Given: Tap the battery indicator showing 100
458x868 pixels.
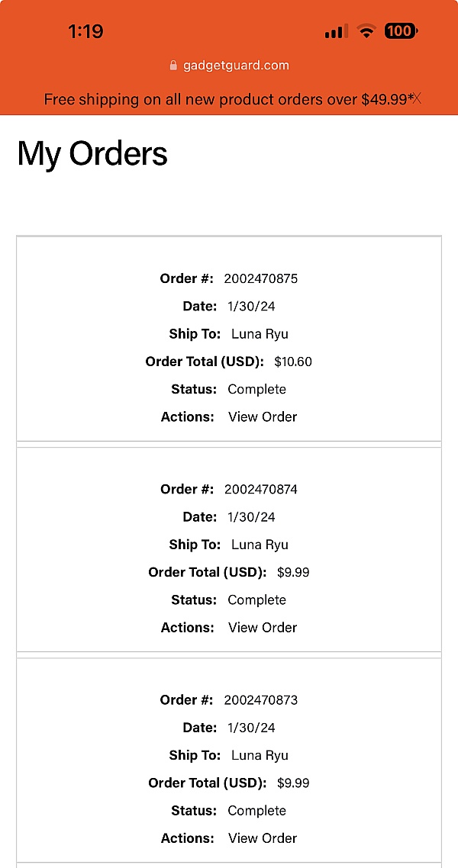Looking at the screenshot, I should click(402, 31).
